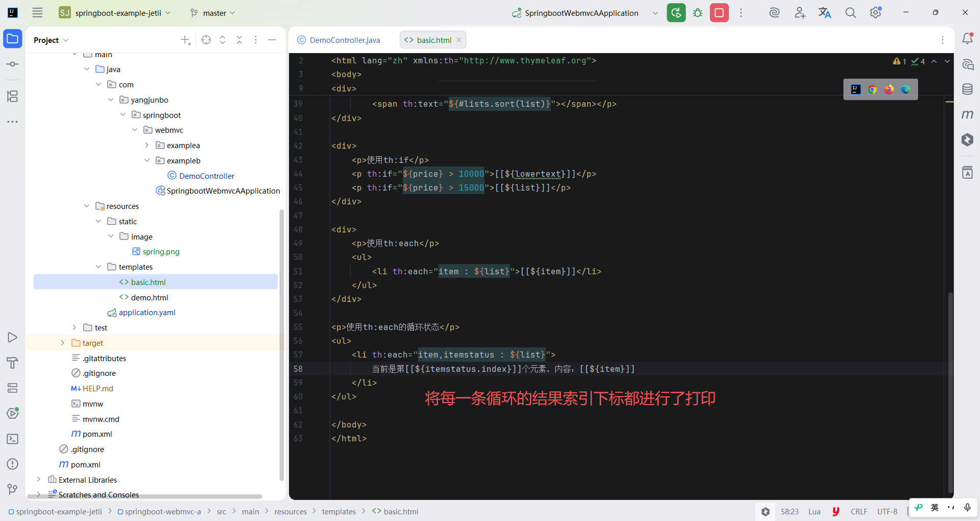The width and height of the screenshot is (980, 521).
Task: Collapse the resources folder node
Action: tap(87, 206)
